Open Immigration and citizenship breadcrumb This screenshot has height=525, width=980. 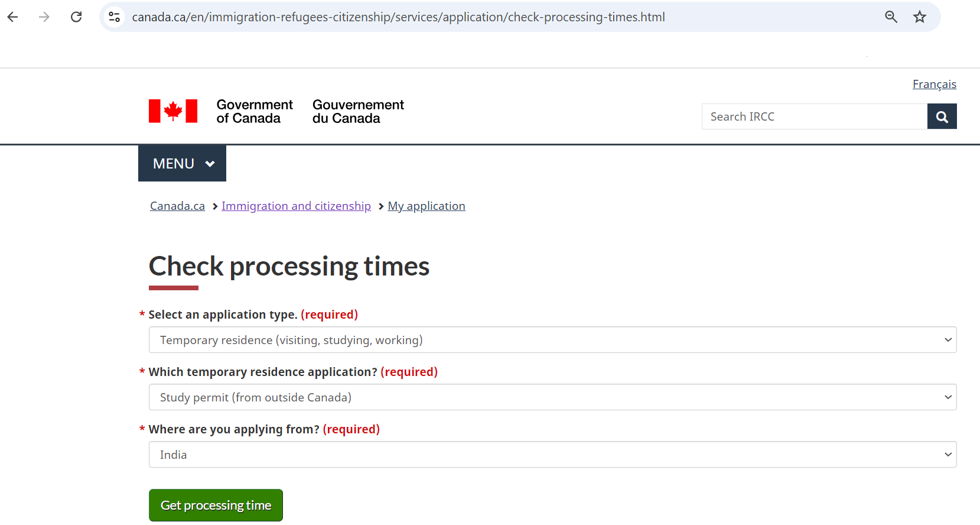296,206
